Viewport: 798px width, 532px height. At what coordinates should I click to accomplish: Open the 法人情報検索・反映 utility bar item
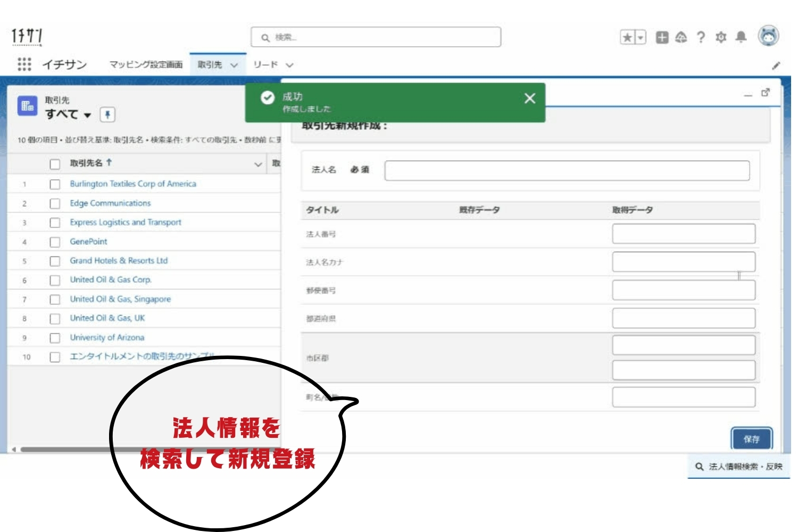[x=738, y=467]
